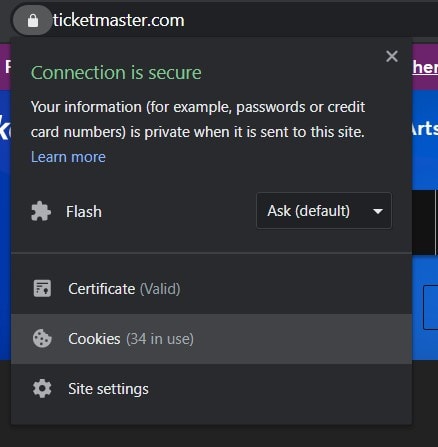
Task: Open the Flash permission Ask (default) dropdown
Action: (324, 211)
